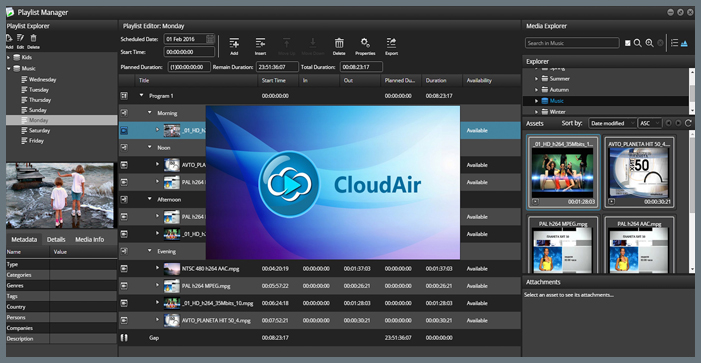This screenshot has width=701, height=363.
Task: Click Add playlist icon in Playlist Explorer
Action: click(9, 38)
